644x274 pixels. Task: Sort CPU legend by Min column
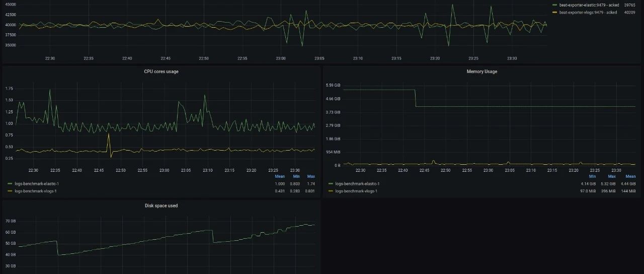tap(296, 176)
